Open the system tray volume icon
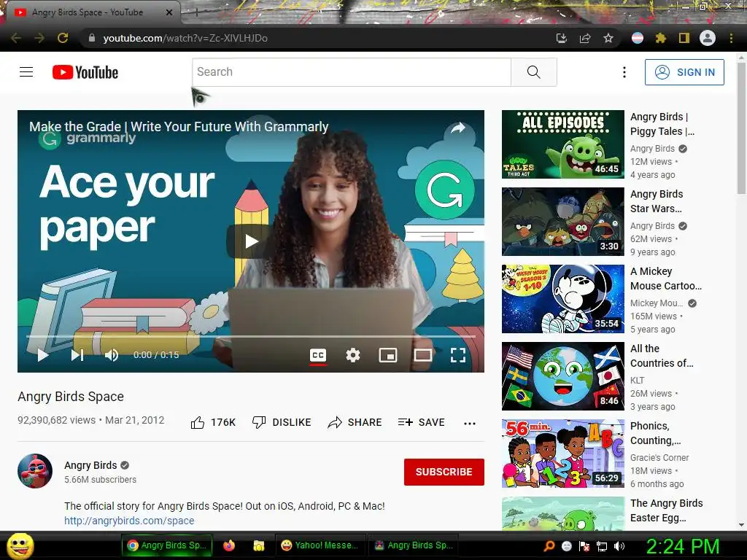This screenshot has height=560, width=747. click(x=619, y=546)
